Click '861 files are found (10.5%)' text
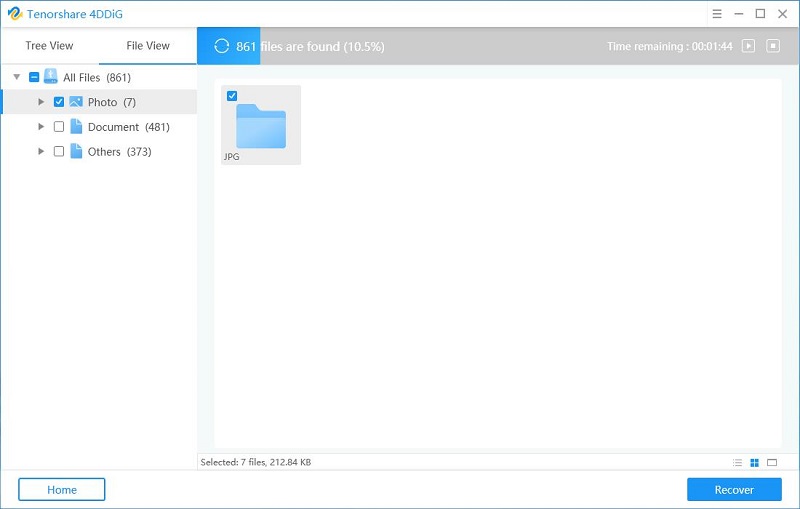The image size is (800, 509). click(x=310, y=46)
